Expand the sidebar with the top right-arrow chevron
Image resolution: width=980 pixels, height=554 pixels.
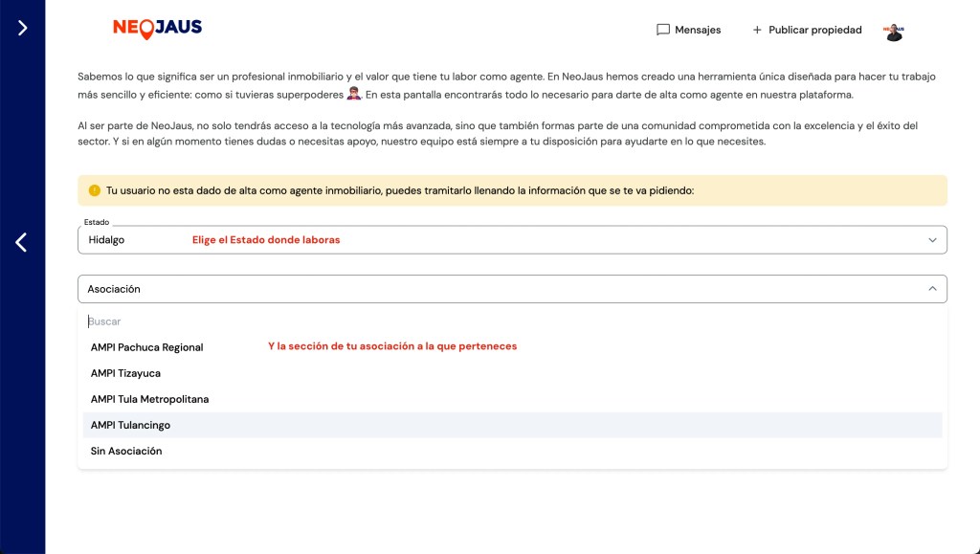coord(22,28)
